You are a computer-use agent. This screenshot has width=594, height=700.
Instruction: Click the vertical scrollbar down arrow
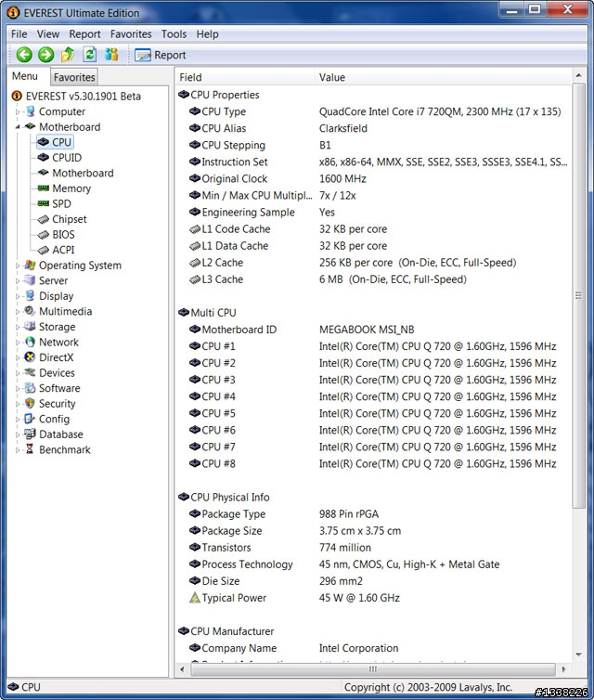click(x=579, y=655)
